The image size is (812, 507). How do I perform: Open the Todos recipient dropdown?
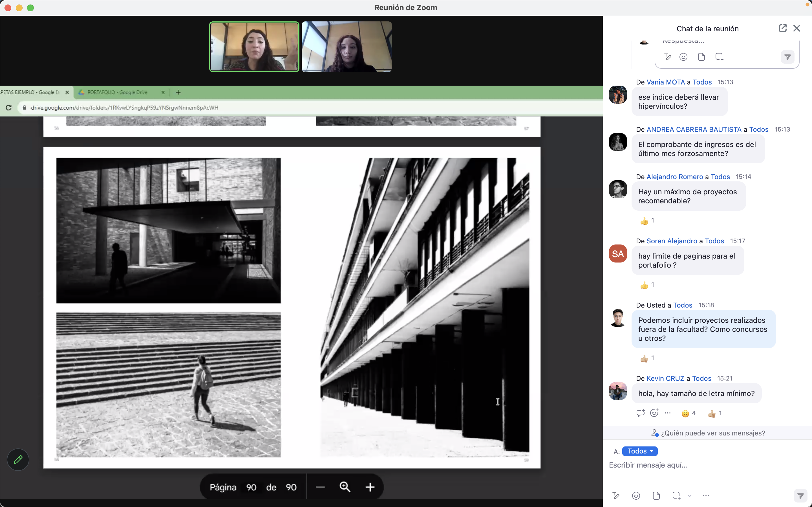(639, 451)
